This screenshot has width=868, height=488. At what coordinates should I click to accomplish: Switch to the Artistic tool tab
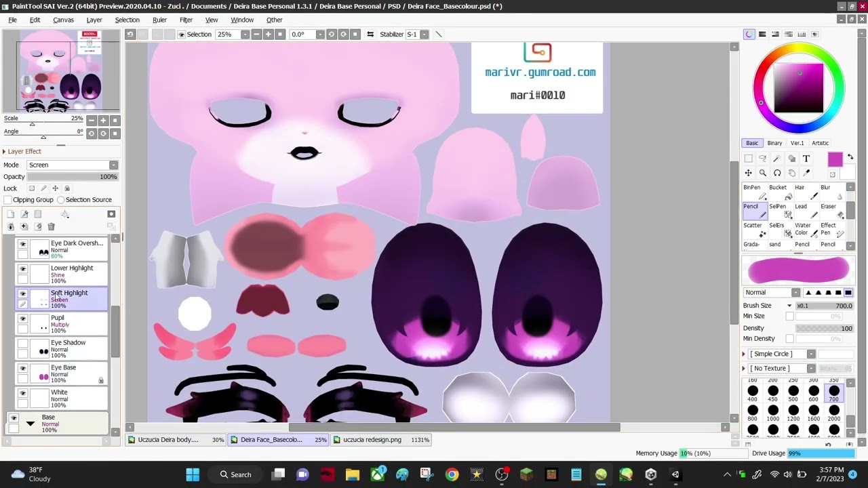pos(820,143)
